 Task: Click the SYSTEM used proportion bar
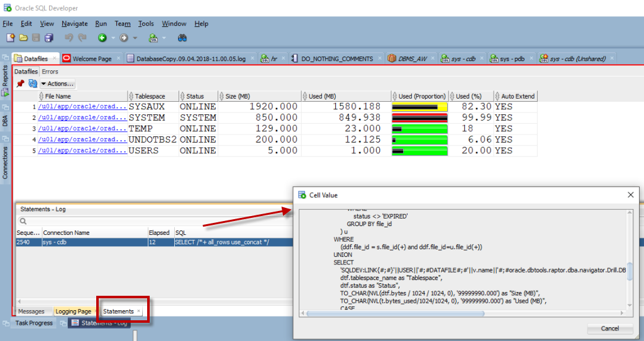[419, 118]
